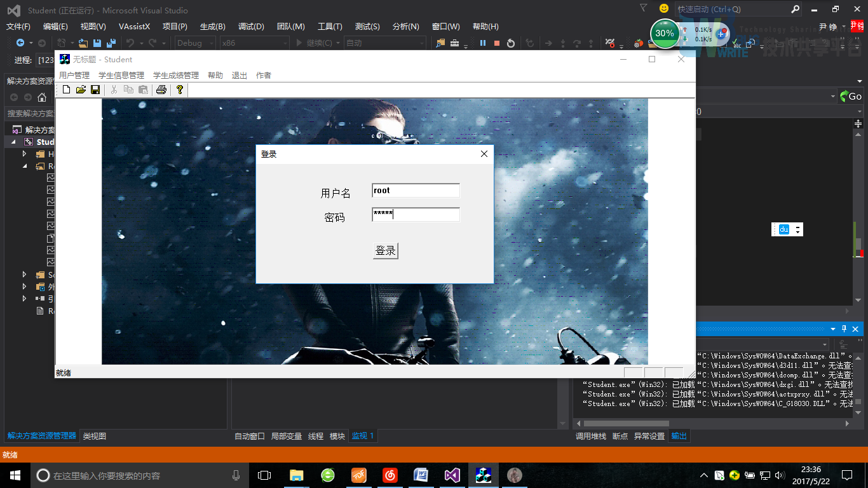Expand the H folder in Solution Explorer
This screenshot has height=488, width=868.
pyautogui.click(x=24, y=154)
